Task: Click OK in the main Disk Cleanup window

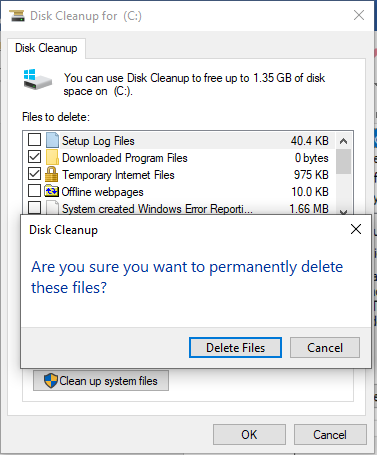Action: point(249,434)
